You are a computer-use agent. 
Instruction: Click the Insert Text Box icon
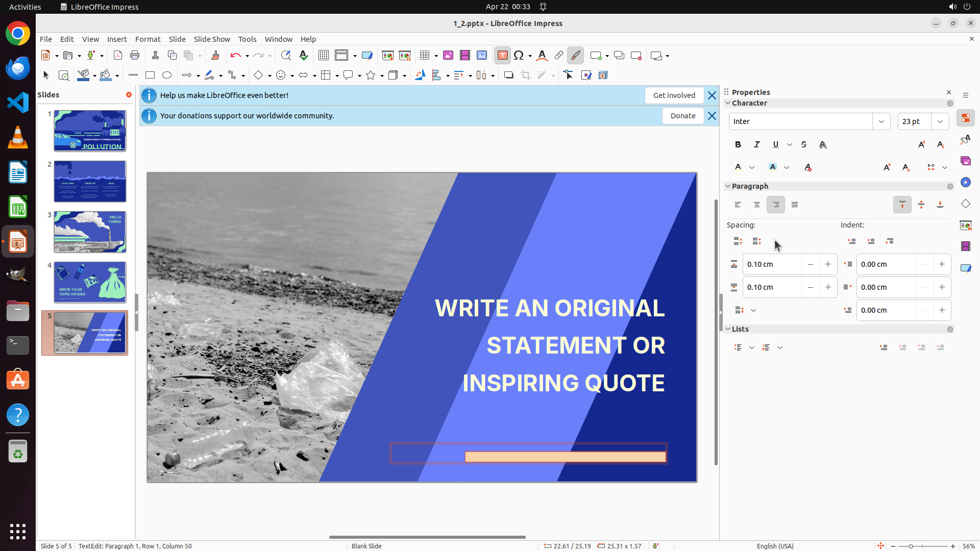(x=502, y=56)
